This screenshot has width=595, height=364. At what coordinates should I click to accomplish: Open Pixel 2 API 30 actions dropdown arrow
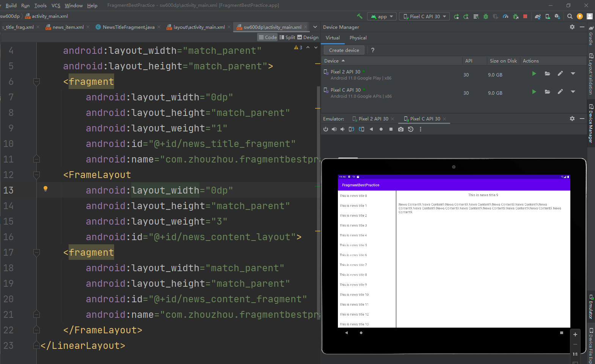tap(573, 73)
